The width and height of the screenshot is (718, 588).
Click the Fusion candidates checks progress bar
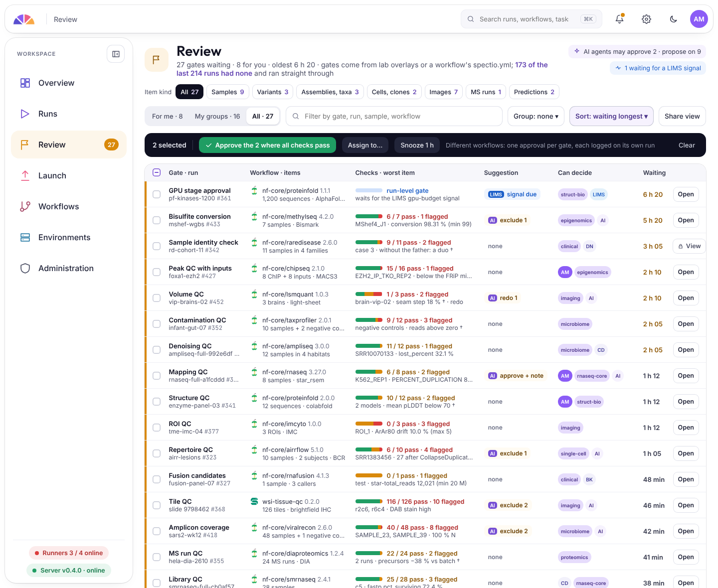pos(369,475)
